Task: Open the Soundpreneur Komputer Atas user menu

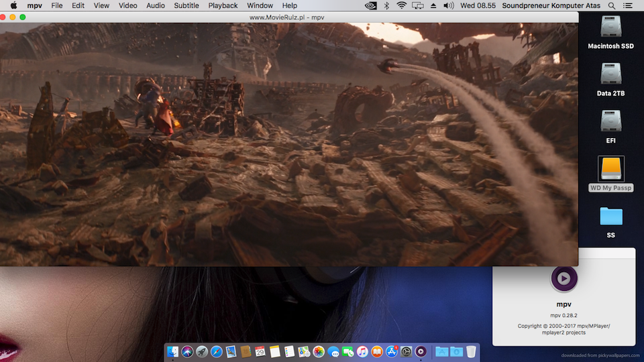Action: pyautogui.click(x=551, y=5)
